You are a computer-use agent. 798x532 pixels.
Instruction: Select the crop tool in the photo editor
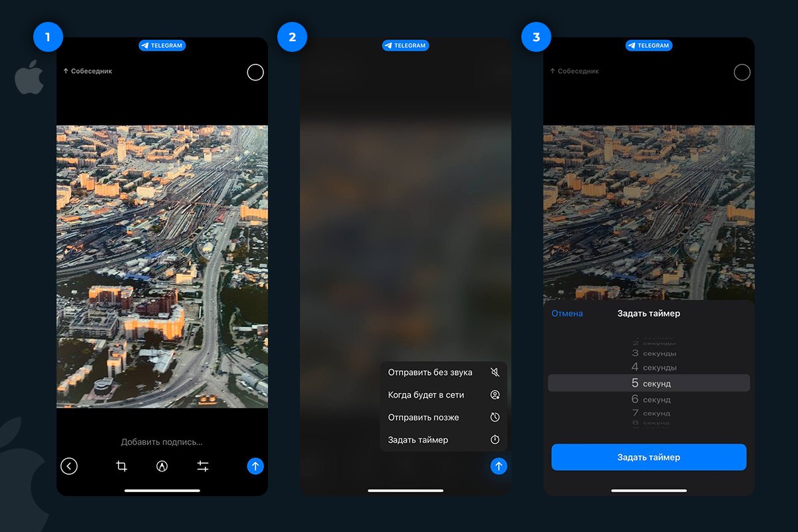click(x=122, y=466)
